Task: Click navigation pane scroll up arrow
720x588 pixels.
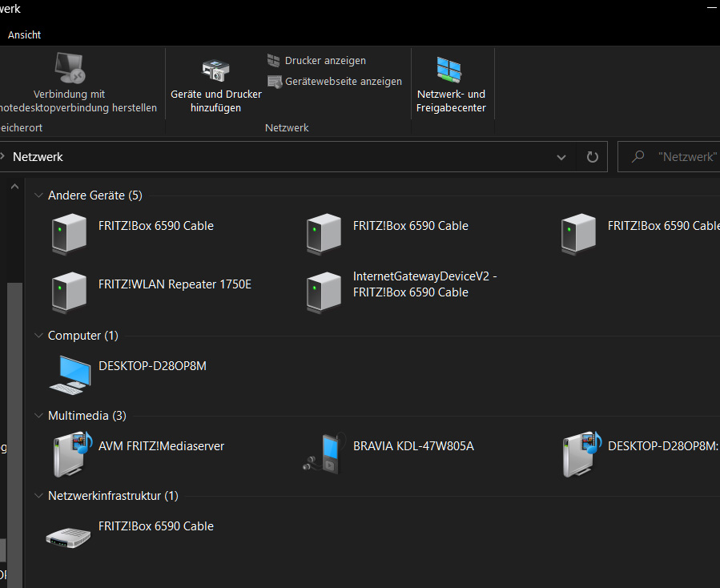Action: pos(14,187)
